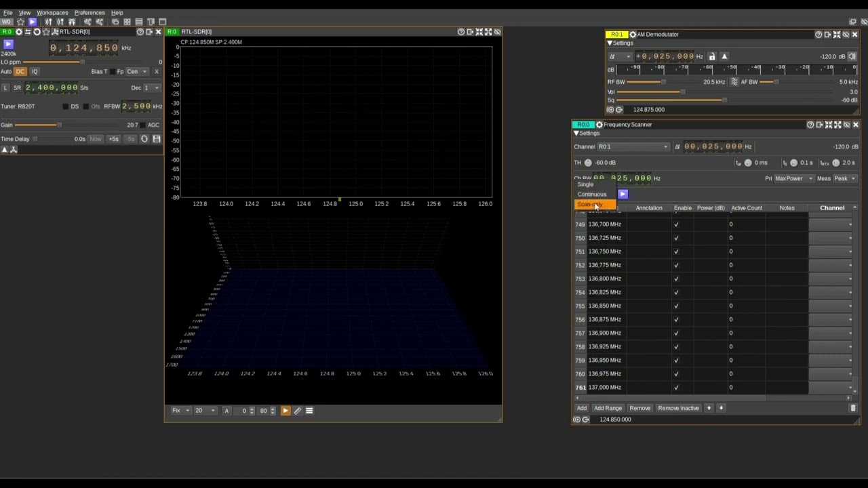This screenshot has width=868, height=488.
Task: Hide the AM Demodulator from spectrum
Action: (846, 35)
